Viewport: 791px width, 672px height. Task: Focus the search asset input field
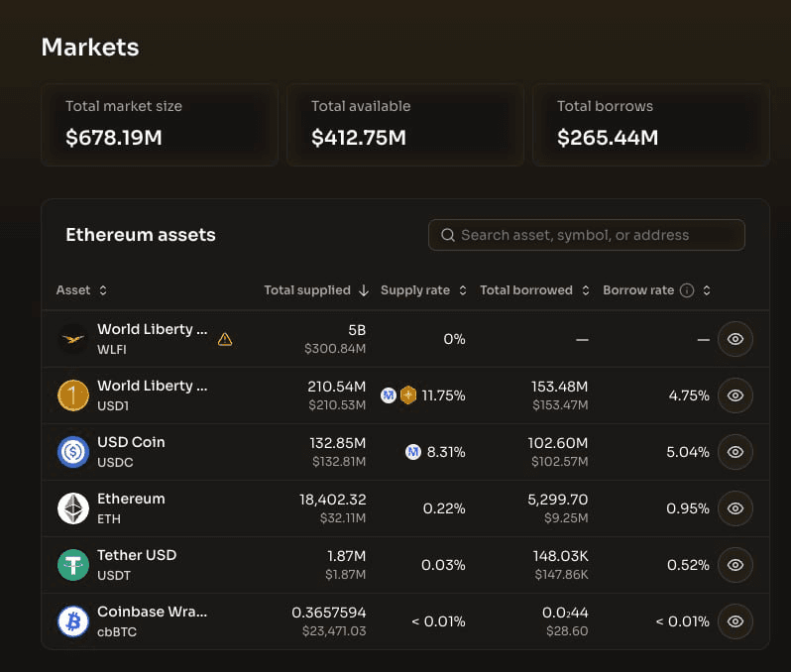[x=587, y=235]
